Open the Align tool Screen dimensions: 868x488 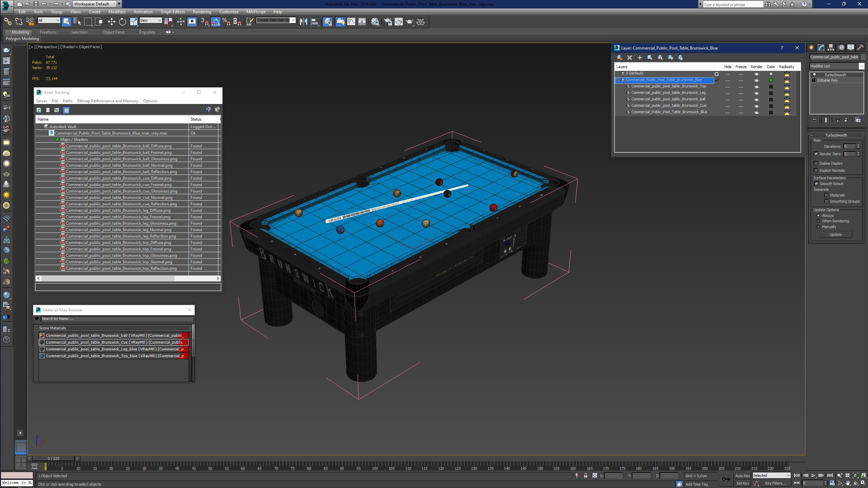coord(315,22)
